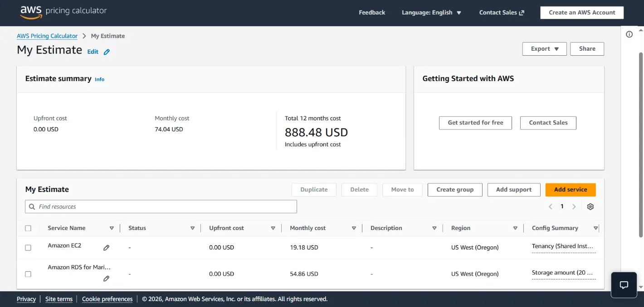Click Amazon RDS for Mari... service name
644x307 pixels.
(x=79, y=267)
